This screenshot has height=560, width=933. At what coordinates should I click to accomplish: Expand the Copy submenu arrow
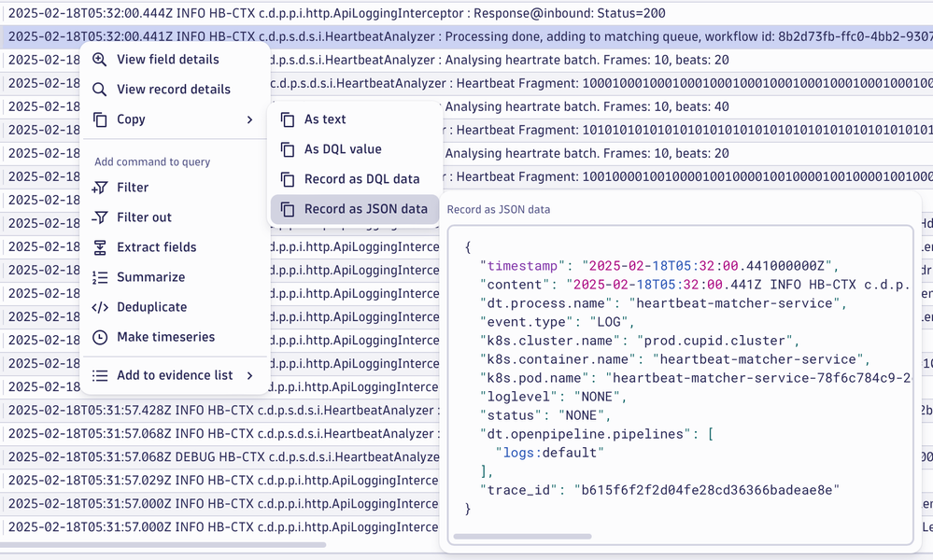(249, 119)
